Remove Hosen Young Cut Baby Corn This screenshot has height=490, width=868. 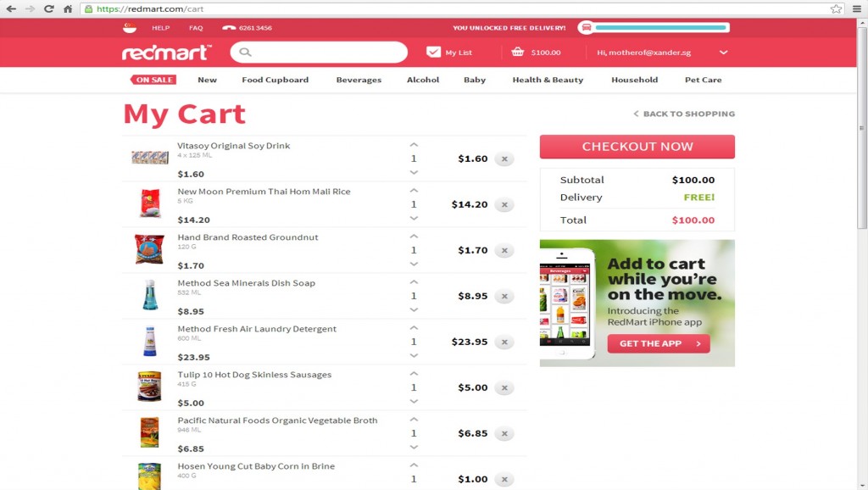click(x=504, y=480)
